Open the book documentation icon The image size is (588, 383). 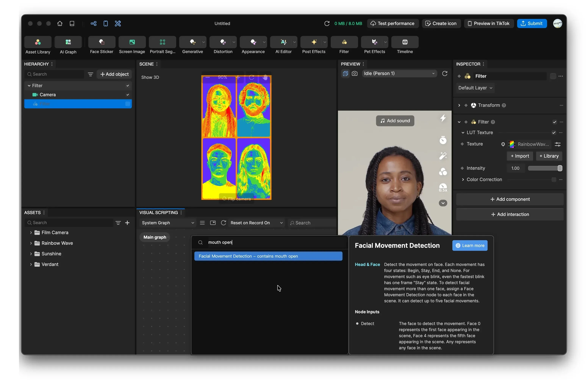[x=72, y=23]
